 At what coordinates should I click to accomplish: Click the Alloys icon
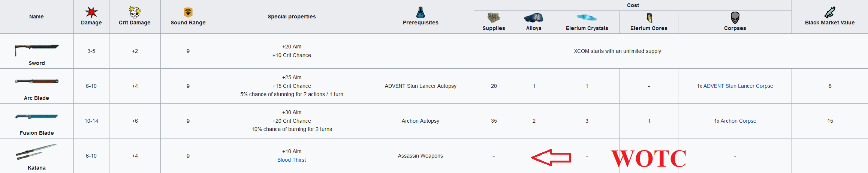(x=534, y=18)
